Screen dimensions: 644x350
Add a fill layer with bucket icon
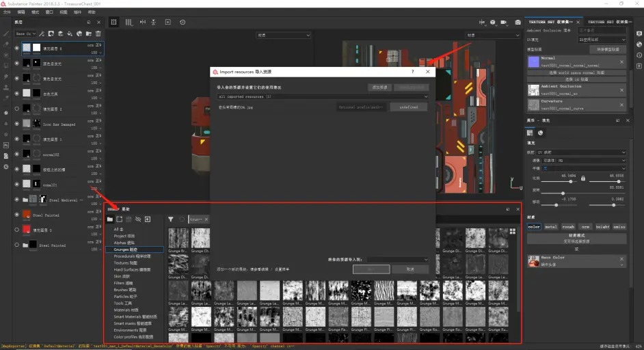[x=70, y=33]
